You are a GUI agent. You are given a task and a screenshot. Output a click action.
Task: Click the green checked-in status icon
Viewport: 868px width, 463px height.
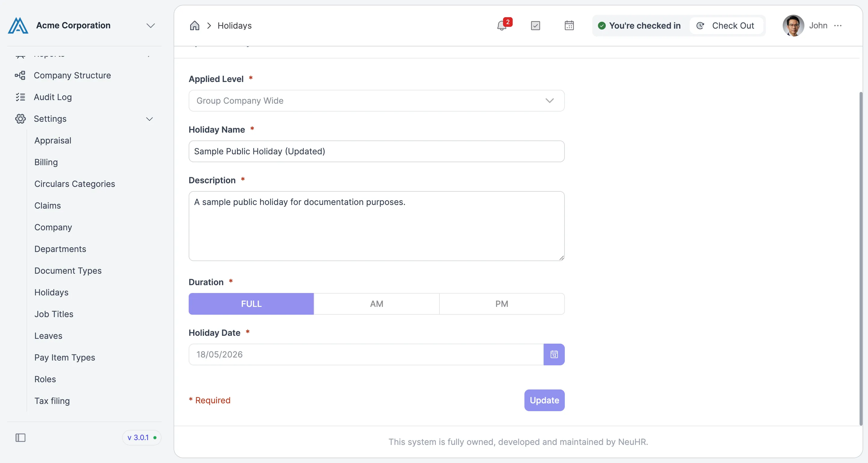pos(602,26)
